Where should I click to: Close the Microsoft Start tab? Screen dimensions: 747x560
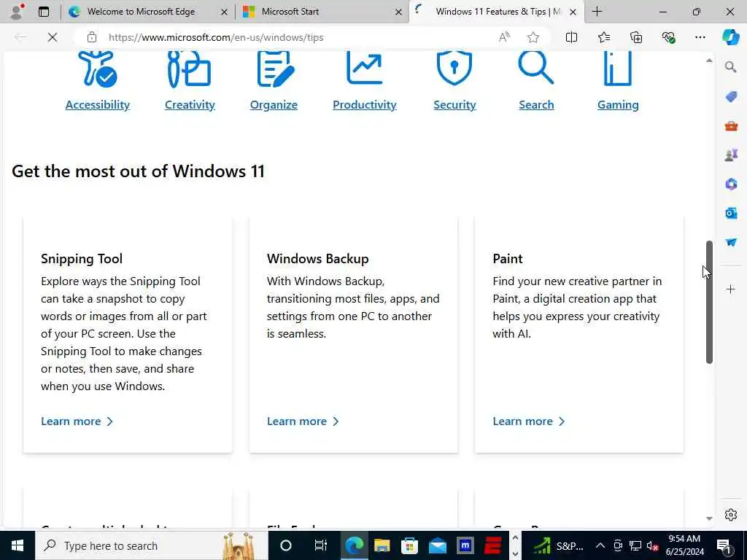(399, 12)
